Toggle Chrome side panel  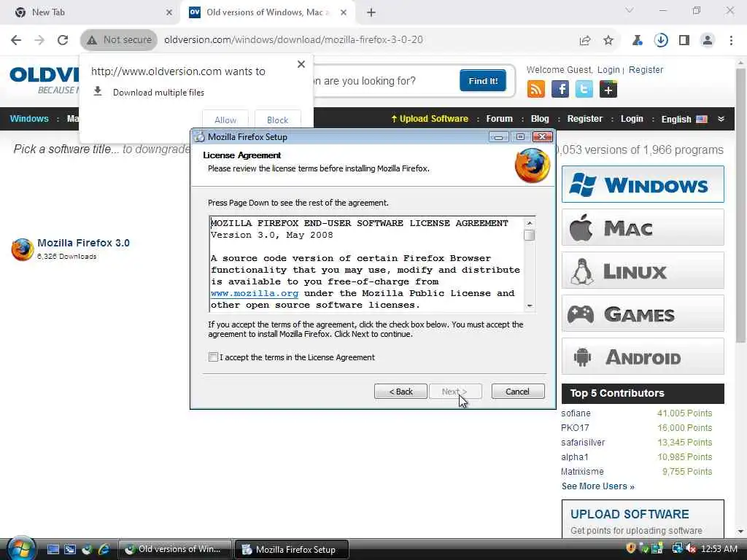click(x=684, y=41)
